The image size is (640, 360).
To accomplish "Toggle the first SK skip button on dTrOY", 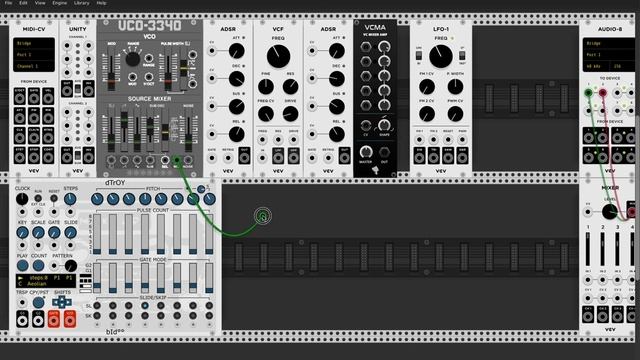I will point(97,316).
